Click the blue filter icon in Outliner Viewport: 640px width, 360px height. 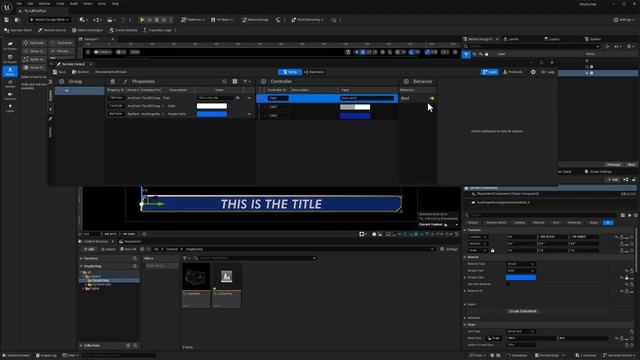466,54
